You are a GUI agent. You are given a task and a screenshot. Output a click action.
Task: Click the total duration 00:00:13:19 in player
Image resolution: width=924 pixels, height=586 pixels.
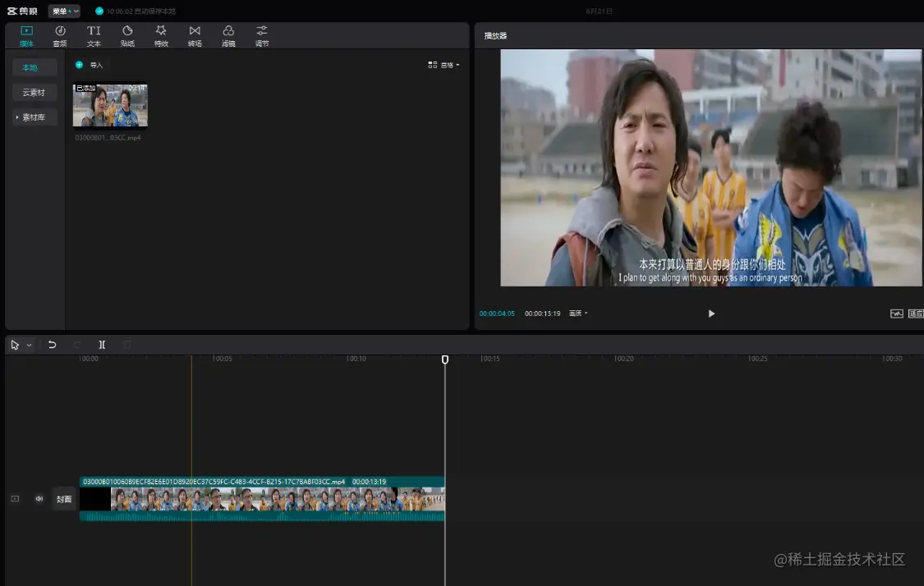(x=542, y=314)
